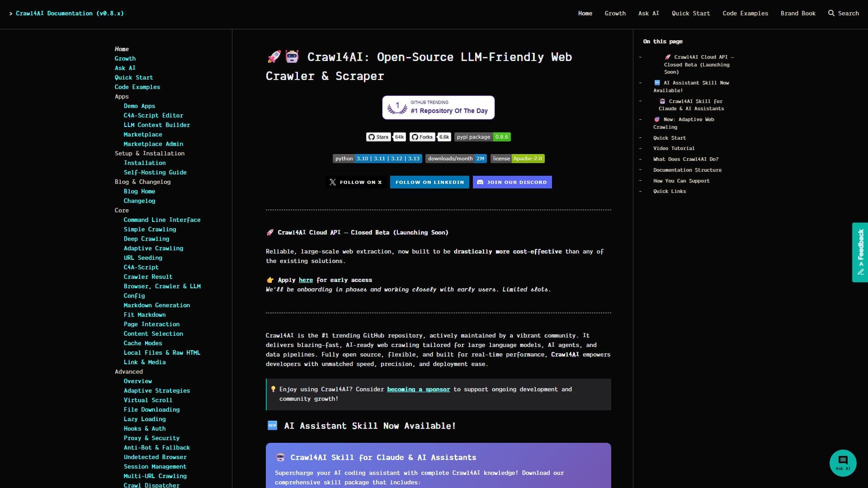Jump to Documentation Structure outline link
Screen dimensions: 868x488
(x=687, y=170)
